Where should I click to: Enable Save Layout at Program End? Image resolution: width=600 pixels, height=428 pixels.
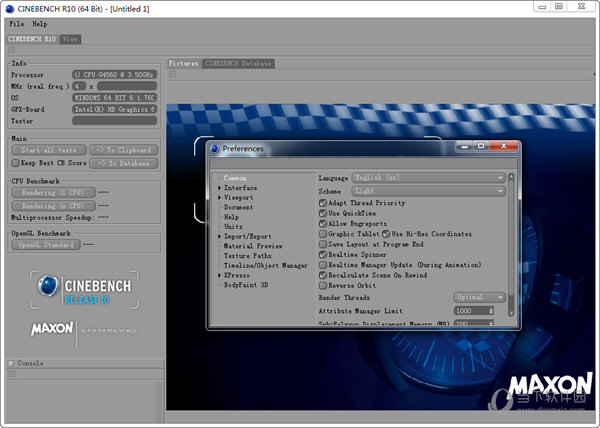pos(323,244)
